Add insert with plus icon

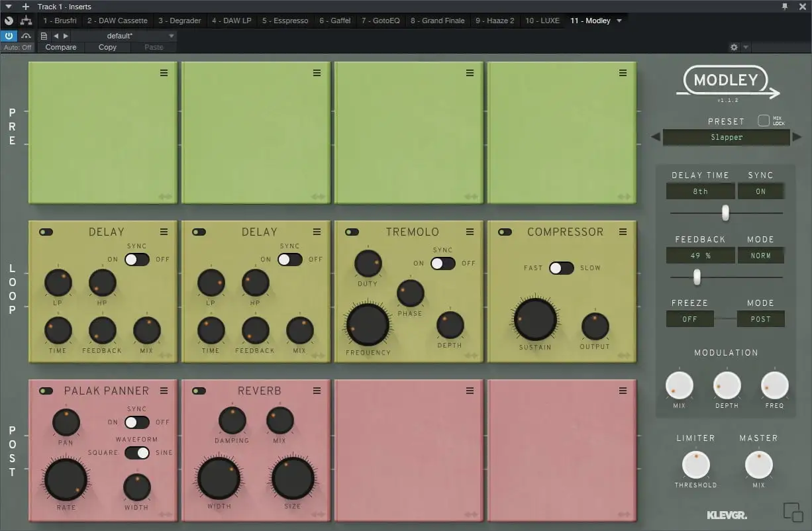(x=26, y=6)
